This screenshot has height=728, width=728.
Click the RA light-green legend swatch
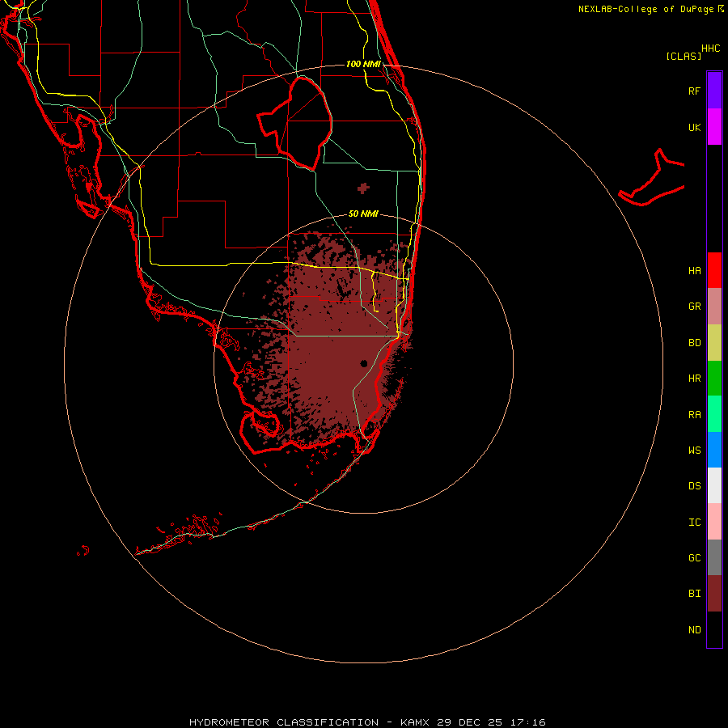click(714, 414)
